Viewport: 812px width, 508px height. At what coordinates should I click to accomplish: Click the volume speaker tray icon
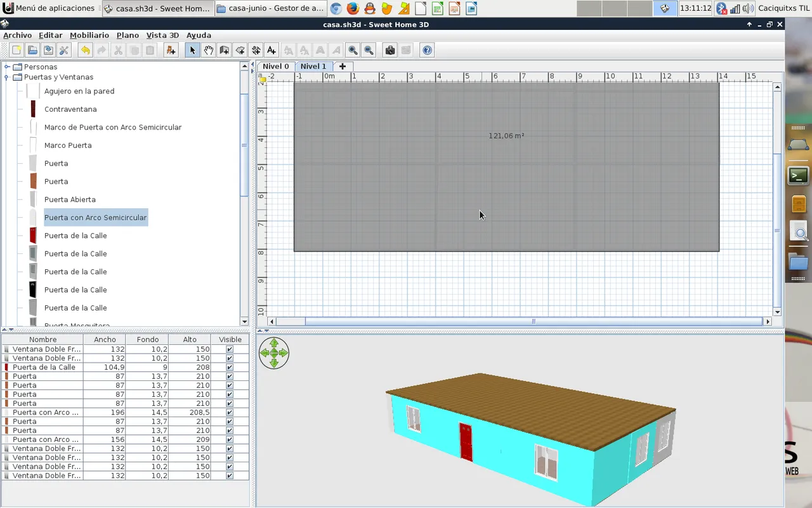748,8
